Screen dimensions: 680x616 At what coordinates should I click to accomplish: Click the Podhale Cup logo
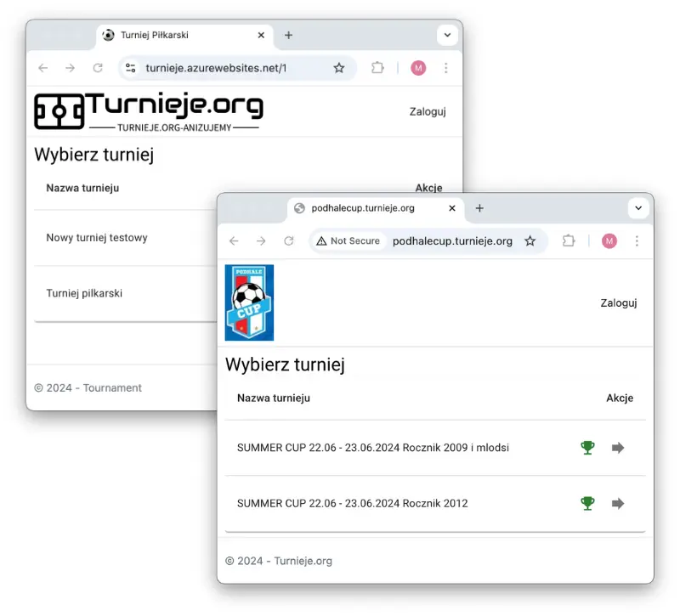pyautogui.click(x=249, y=302)
